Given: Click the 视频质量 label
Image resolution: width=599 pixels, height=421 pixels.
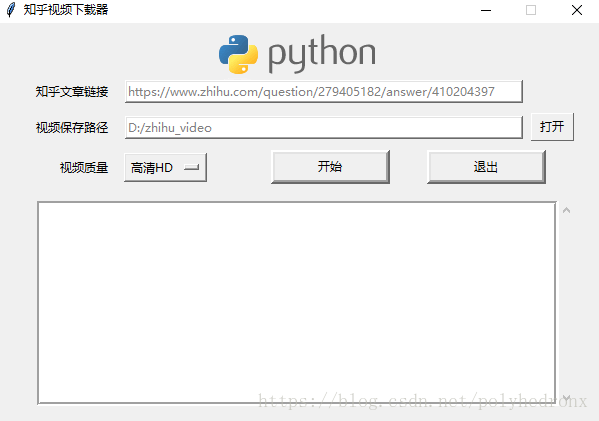Looking at the screenshot, I should [x=84, y=167].
